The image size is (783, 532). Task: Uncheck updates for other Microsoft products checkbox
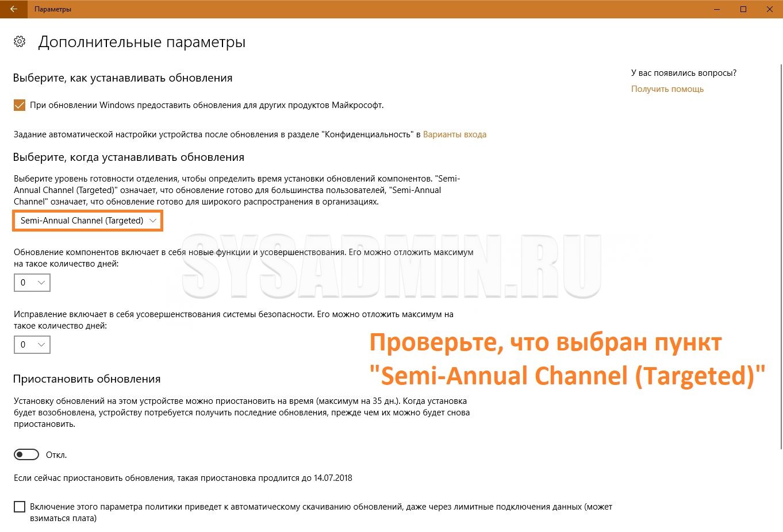click(x=20, y=105)
